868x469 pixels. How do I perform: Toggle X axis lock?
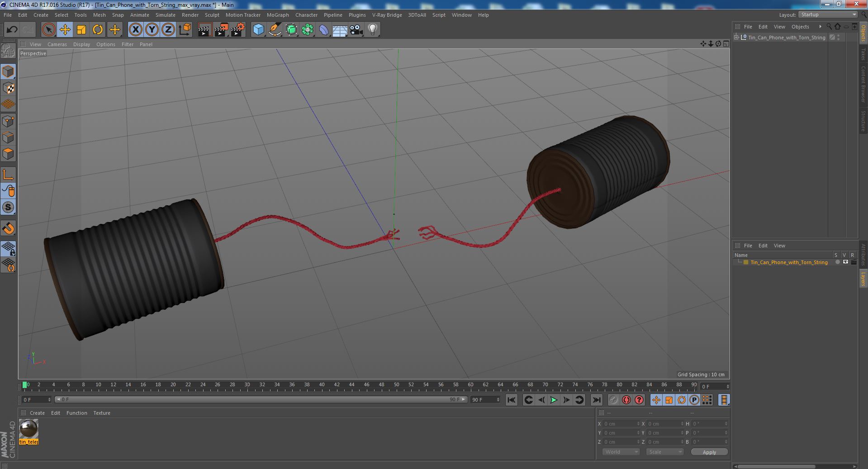tap(135, 30)
